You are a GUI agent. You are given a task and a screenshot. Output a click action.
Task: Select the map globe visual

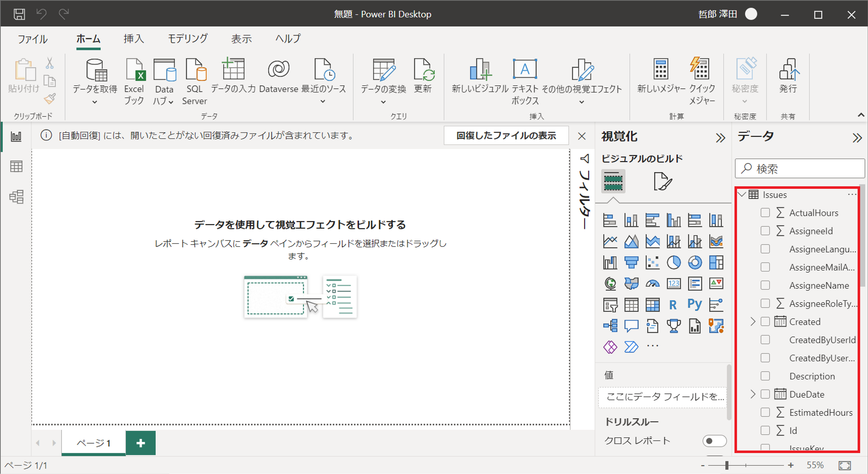610,284
